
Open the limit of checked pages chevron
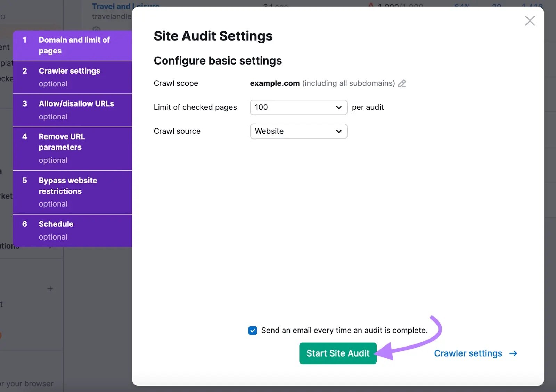[338, 107]
